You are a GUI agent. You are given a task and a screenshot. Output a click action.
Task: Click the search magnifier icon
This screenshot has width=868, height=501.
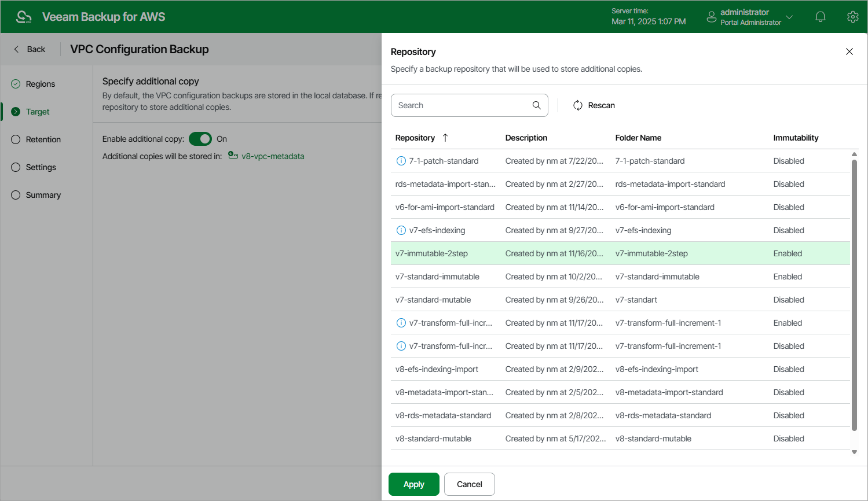click(x=536, y=105)
